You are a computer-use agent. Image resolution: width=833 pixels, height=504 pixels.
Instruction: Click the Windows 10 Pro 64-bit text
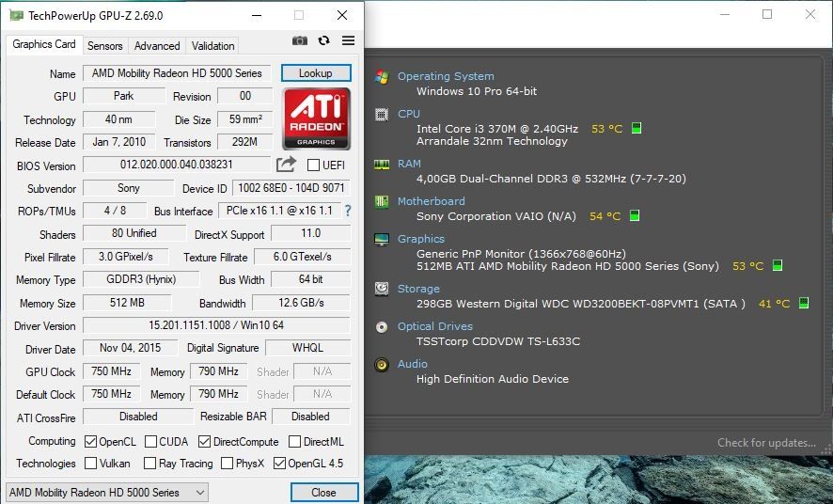coord(477,91)
